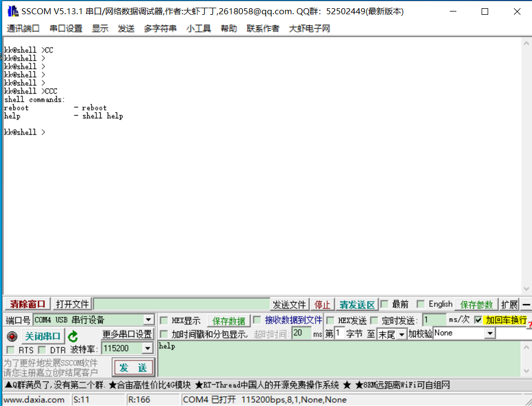This screenshot has width=532, height=406.
Task: Click the 'reboot - reboot' output line
Action: [55, 108]
